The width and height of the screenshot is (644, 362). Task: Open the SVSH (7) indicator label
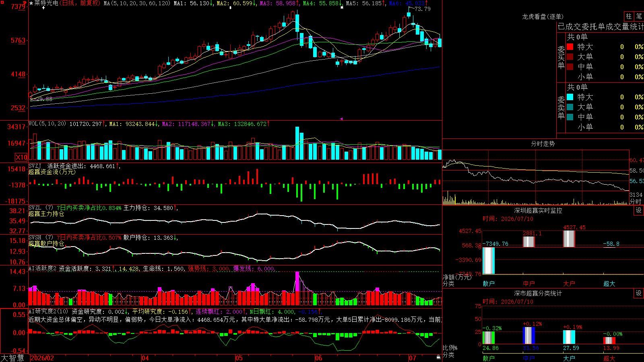pos(41,238)
